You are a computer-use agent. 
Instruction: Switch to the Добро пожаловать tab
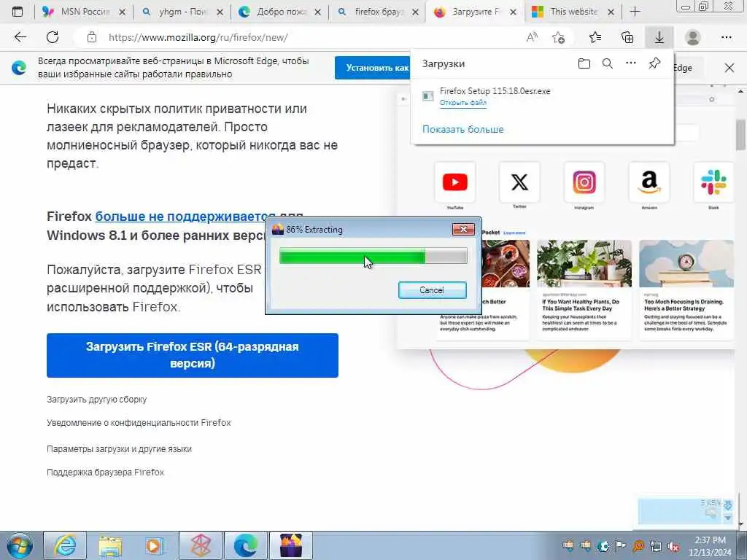(281, 12)
